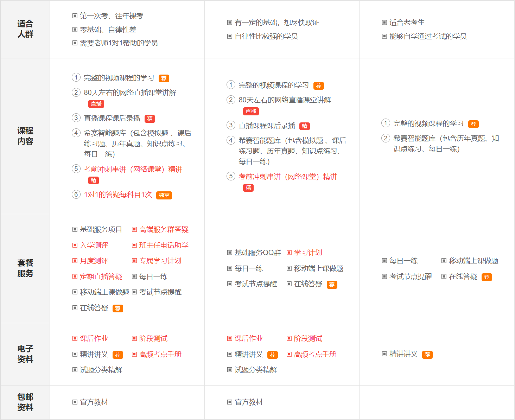The height and width of the screenshot is (420, 515).
Task: Click the red bullet beside 入学测评
Action: [x=75, y=245]
